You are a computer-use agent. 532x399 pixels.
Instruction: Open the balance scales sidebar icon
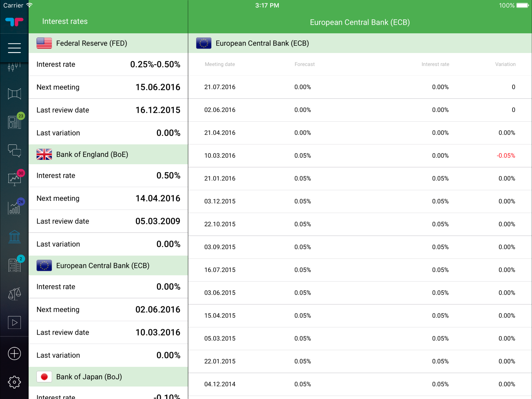click(14, 294)
